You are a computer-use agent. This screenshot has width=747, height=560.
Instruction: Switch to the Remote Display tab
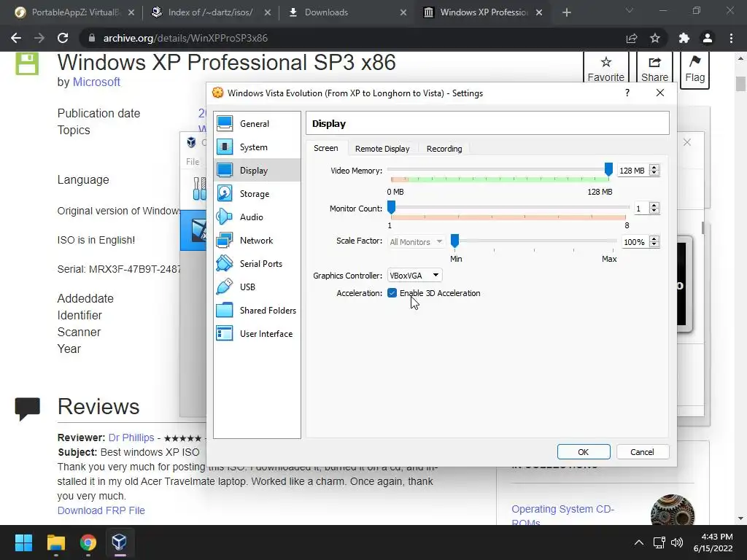(382, 149)
